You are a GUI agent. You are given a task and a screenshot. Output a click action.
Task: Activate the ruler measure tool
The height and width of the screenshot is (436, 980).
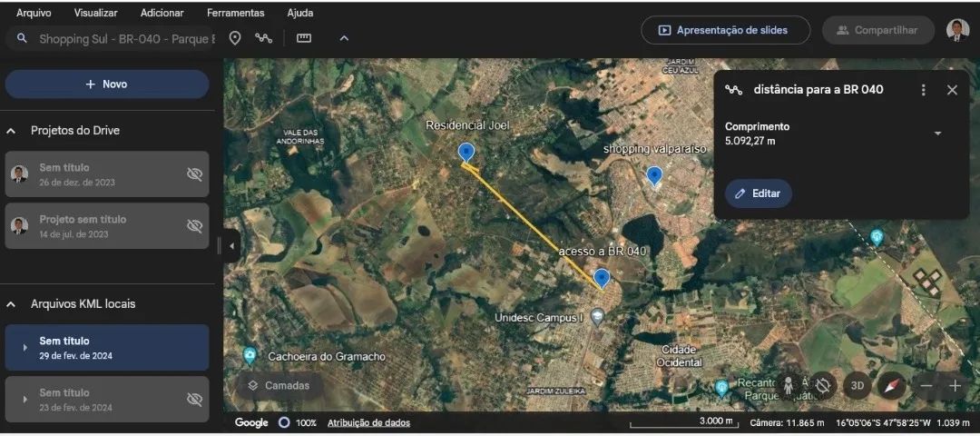304,39
